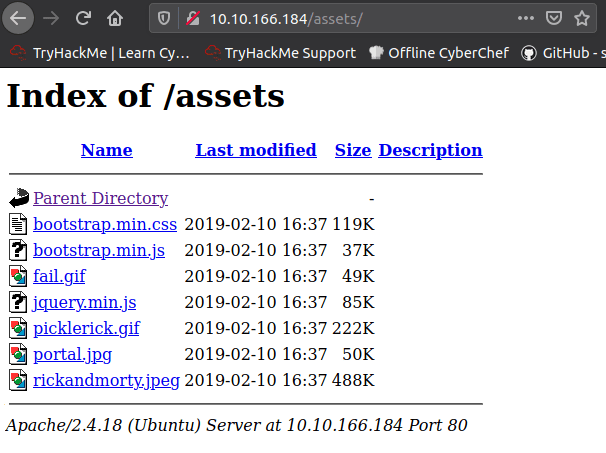606x453 pixels.
Task: Open the rickandmorty.jpeg file link
Action: click(106, 380)
